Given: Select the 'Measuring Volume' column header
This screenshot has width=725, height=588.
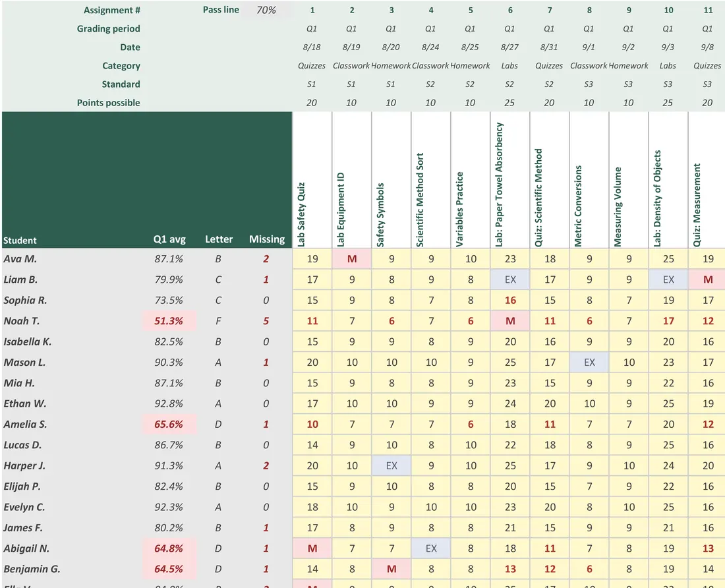Looking at the screenshot, I should tap(629, 180).
